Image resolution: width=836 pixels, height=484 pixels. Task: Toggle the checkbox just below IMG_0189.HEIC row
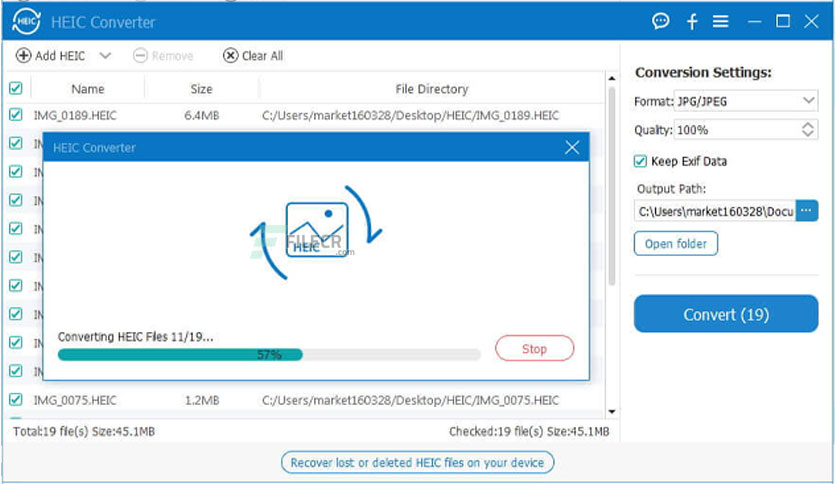click(x=15, y=143)
